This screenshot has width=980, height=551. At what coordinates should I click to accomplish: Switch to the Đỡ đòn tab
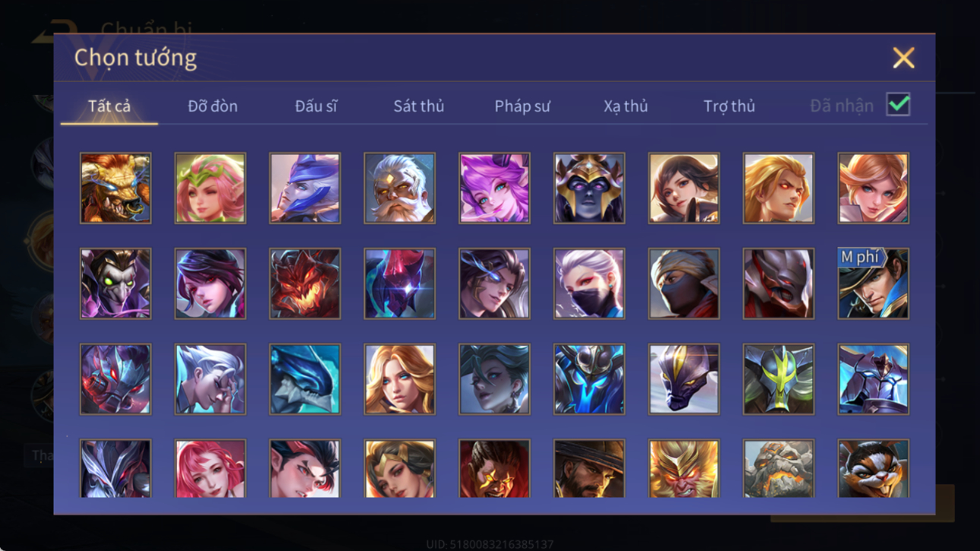click(x=213, y=106)
